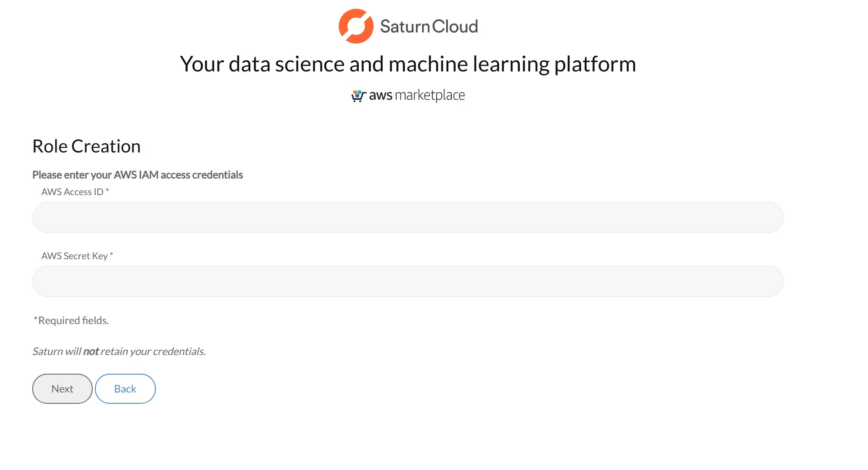Click the bold "not" in the credentials notice

pos(91,352)
